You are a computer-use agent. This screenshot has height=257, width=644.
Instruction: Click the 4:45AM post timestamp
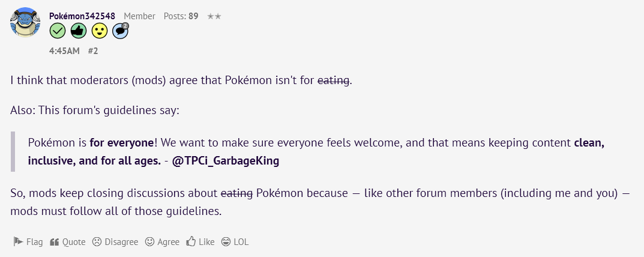click(64, 51)
